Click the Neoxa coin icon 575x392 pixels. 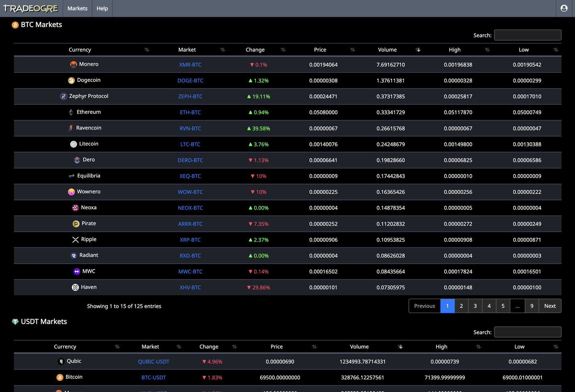(75, 208)
